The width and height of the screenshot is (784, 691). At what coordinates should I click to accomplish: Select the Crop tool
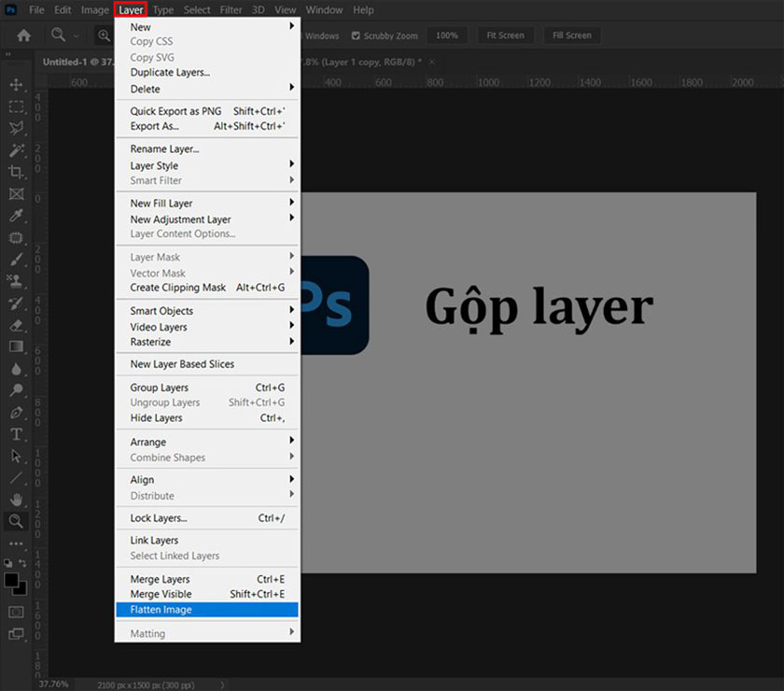pos(16,172)
